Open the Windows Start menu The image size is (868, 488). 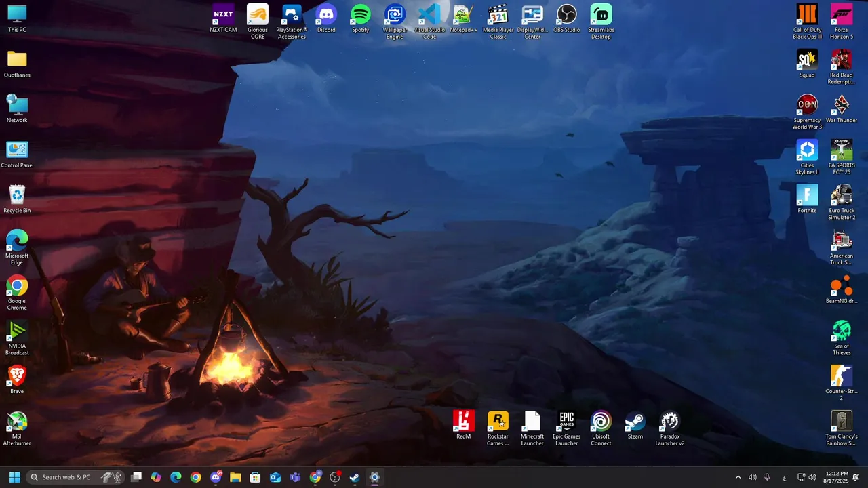click(x=14, y=477)
